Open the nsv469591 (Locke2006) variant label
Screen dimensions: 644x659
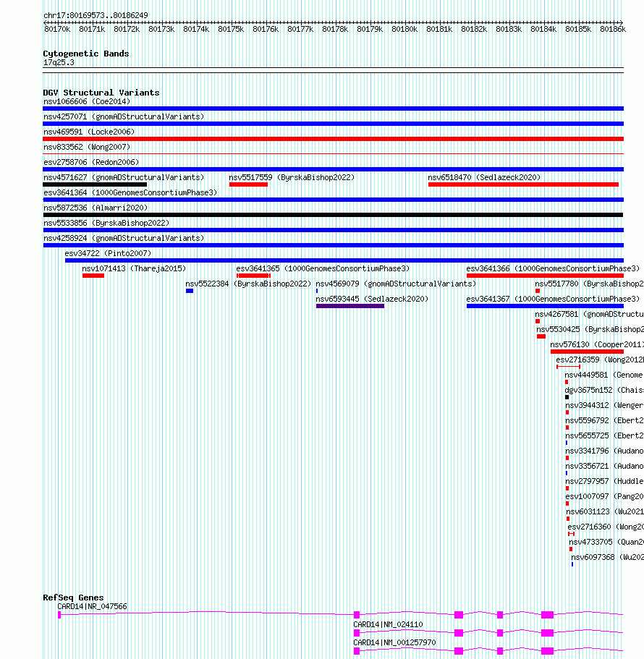pyautogui.click(x=89, y=132)
